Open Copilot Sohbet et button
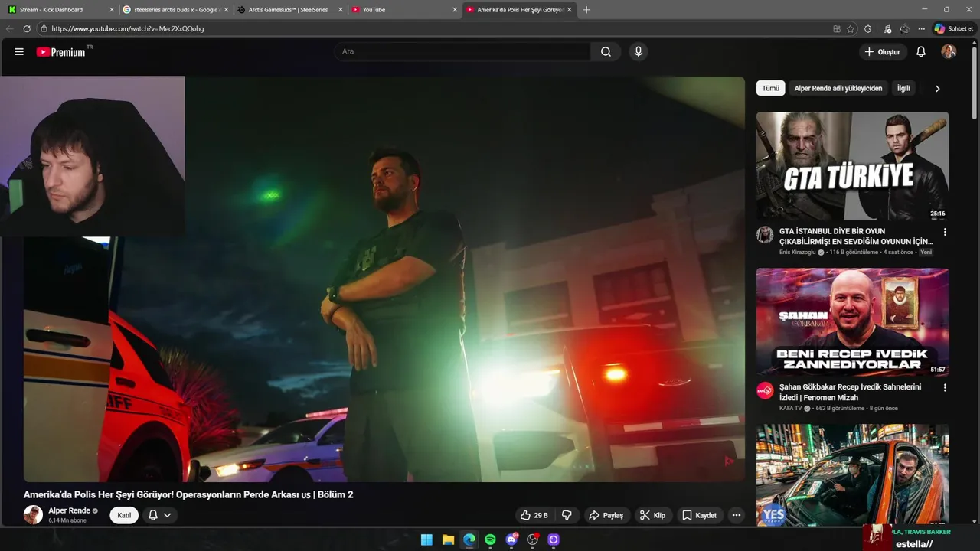980x551 pixels. pos(954,28)
